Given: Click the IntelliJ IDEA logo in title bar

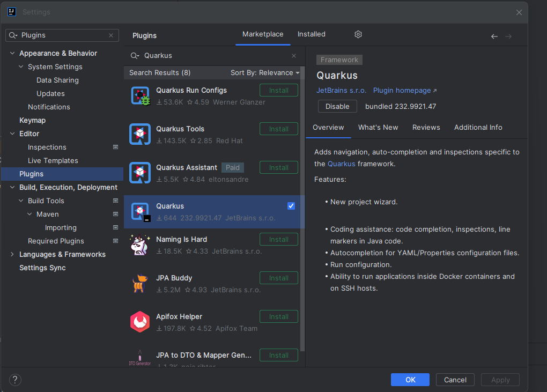Looking at the screenshot, I should click(x=11, y=12).
